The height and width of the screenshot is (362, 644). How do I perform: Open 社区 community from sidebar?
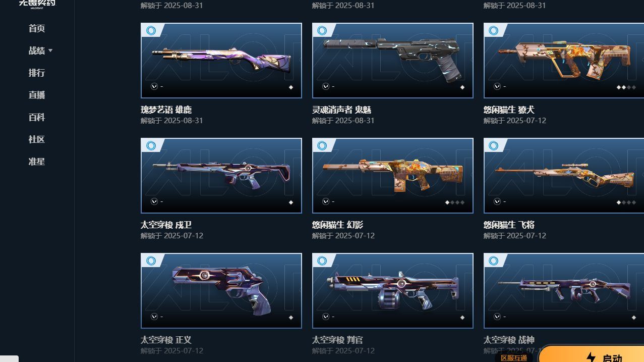(x=37, y=139)
